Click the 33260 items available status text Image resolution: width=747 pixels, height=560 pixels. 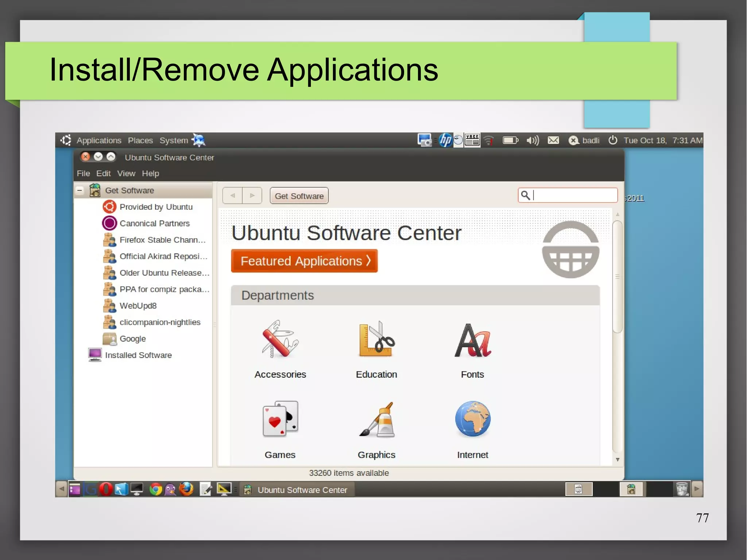point(349,473)
